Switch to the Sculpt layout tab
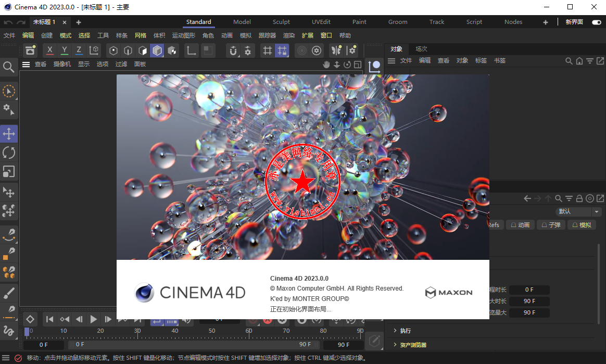The width and height of the screenshot is (606, 364). pos(281,22)
